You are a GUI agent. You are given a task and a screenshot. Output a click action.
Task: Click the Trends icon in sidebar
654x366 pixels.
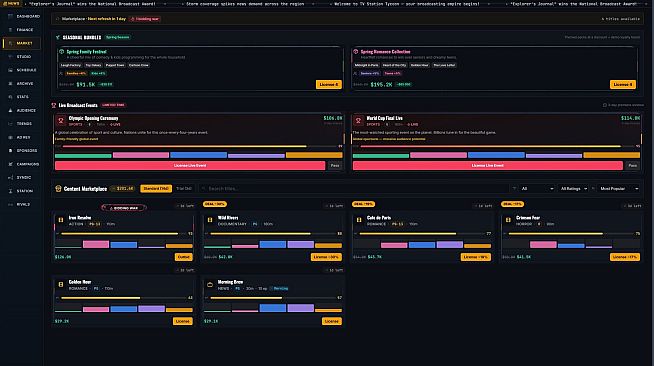pyautogui.click(x=10, y=124)
